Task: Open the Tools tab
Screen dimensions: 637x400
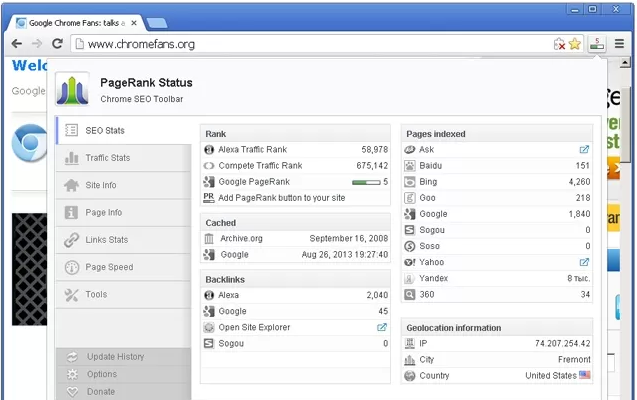Action: (124, 294)
